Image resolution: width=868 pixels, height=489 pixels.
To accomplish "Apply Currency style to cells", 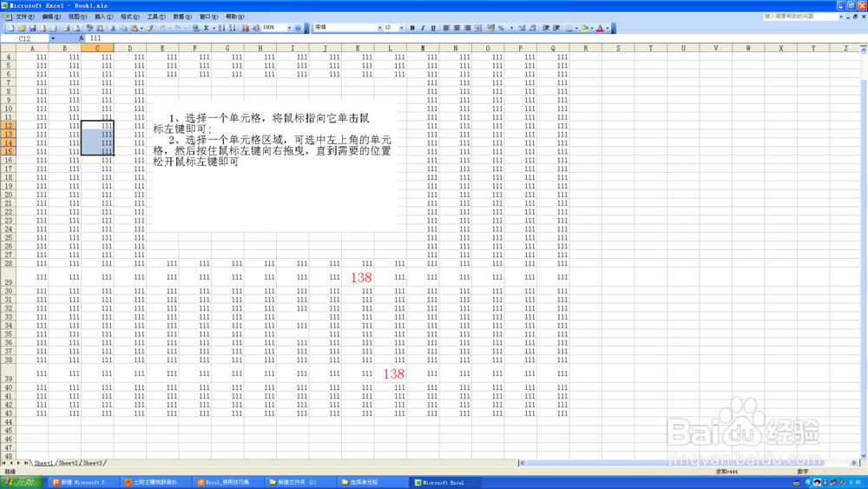I will pos(490,28).
